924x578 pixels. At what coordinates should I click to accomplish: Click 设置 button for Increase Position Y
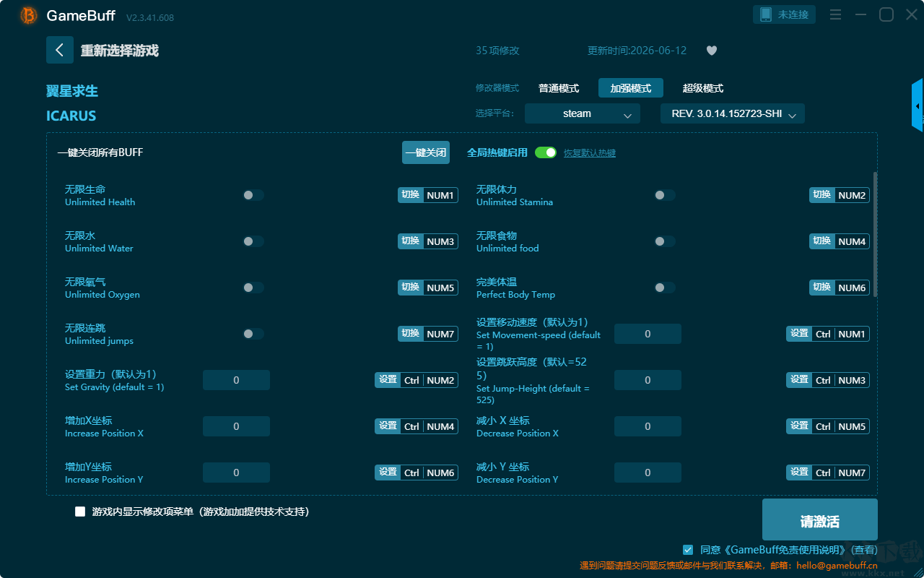click(387, 473)
